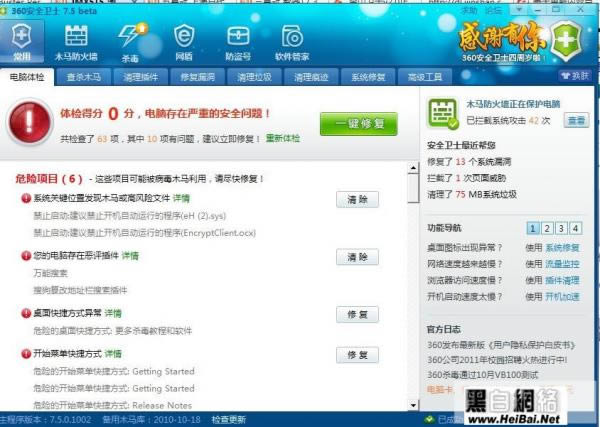Open the 木马防火墙 firewall icon

tap(76, 43)
